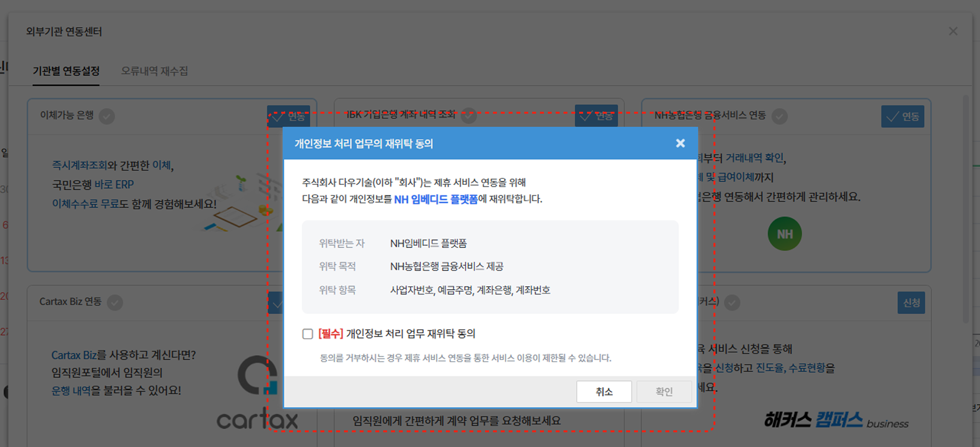Click the 사업자번호, 예금주명, 계좌은행, 계좌번호 text
This screenshot has width=980, height=447.
point(470,290)
